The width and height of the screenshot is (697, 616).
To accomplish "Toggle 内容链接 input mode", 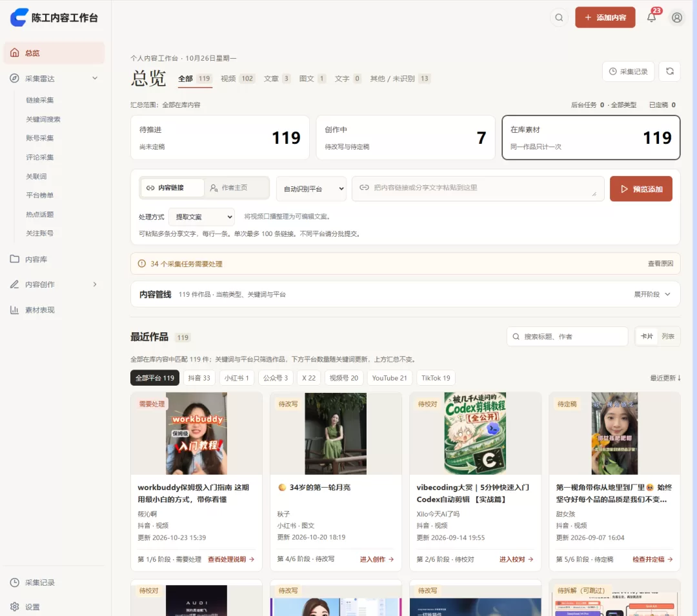I will click(x=172, y=188).
